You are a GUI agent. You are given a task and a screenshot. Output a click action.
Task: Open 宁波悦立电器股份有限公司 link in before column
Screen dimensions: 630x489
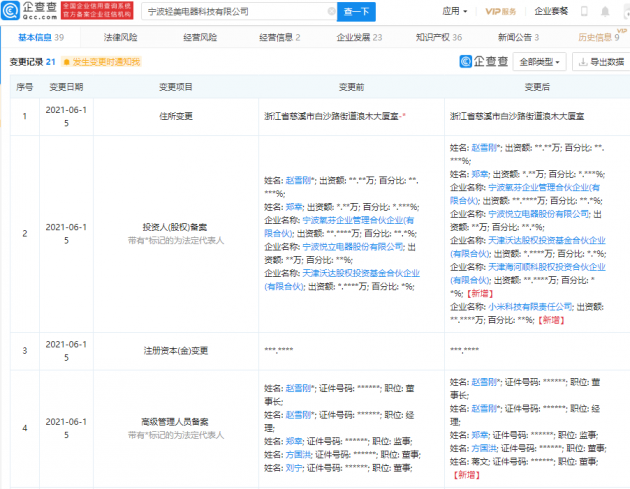coord(352,247)
